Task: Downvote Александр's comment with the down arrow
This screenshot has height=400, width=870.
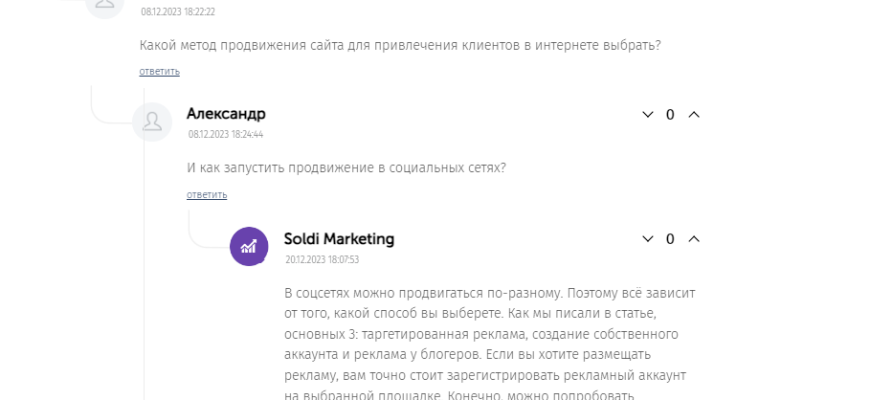Action: (647, 115)
